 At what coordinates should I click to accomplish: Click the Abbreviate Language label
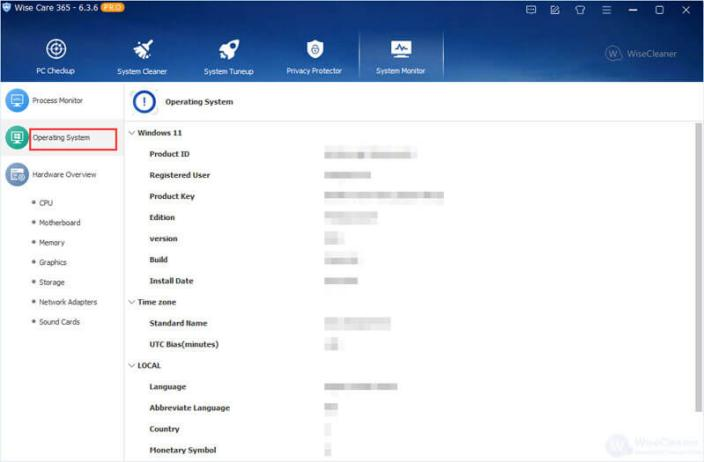(x=189, y=408)
